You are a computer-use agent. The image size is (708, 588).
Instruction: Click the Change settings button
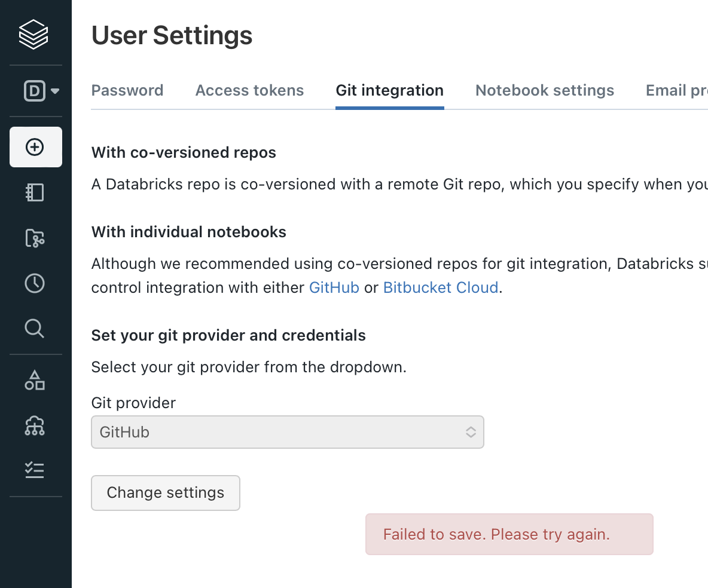coord(165,492)
